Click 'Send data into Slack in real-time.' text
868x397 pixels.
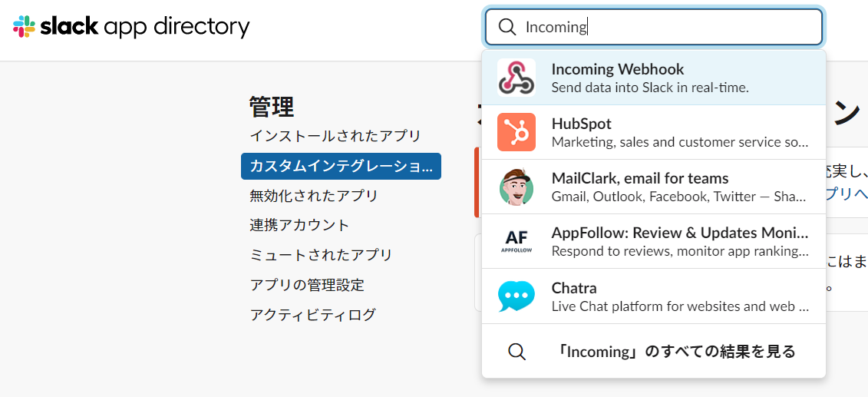(x=650, y=88)
